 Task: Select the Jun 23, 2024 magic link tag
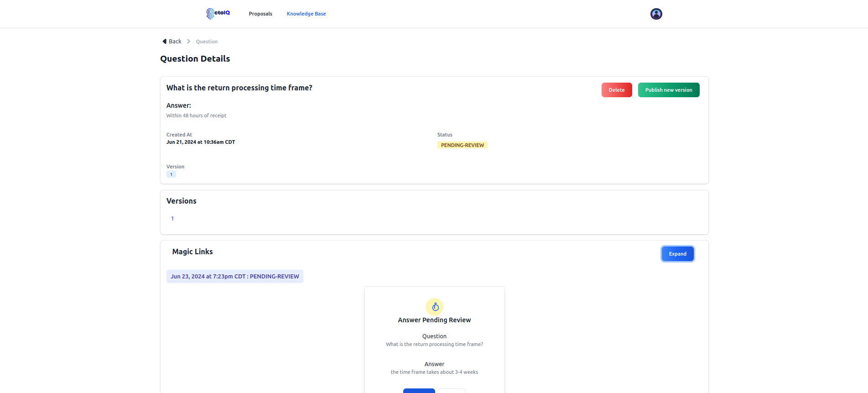(234, 277)
